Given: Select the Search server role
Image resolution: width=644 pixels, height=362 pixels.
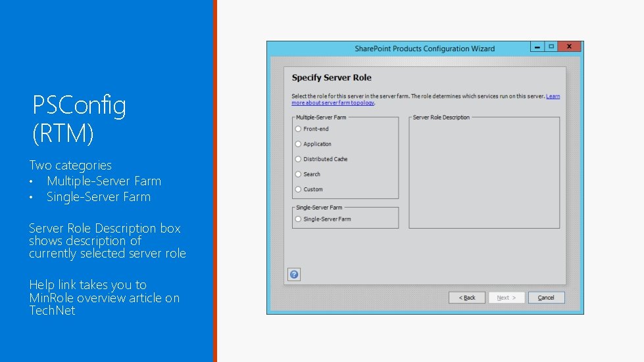Looking at the screenshot, I should 298,174.
